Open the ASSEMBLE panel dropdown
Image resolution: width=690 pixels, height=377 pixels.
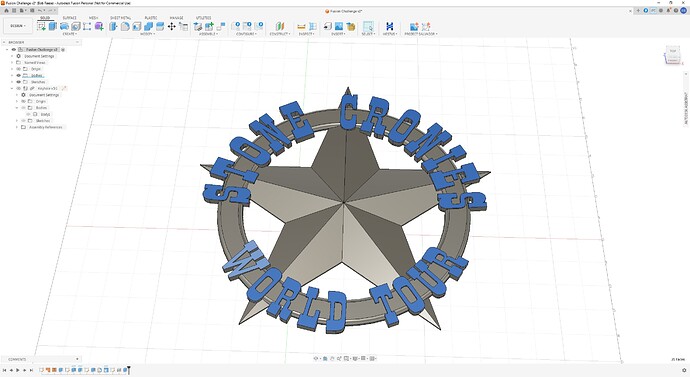[x=209, y=34]
